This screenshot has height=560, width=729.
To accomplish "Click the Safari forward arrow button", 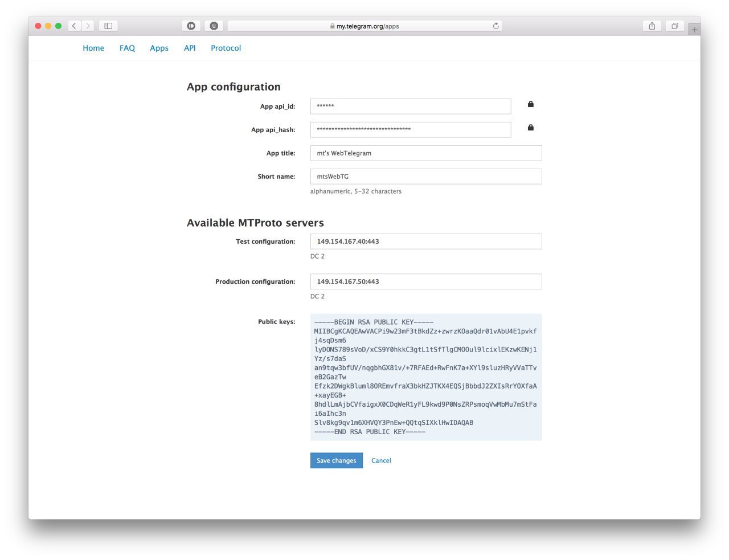I will (x=88, y=26).
